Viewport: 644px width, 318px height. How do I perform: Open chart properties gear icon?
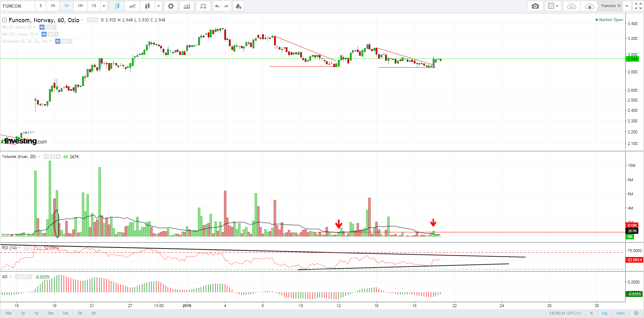(x=171, y=6)
